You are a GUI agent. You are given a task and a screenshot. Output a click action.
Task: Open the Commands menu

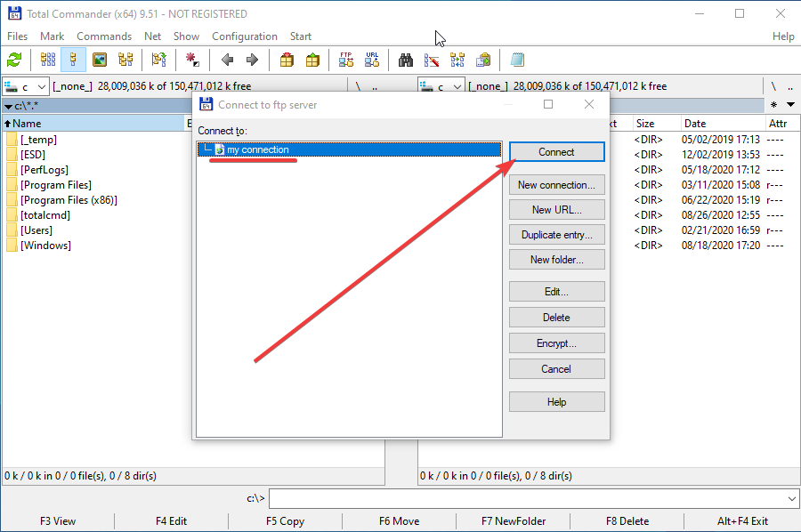pos(103,36)
